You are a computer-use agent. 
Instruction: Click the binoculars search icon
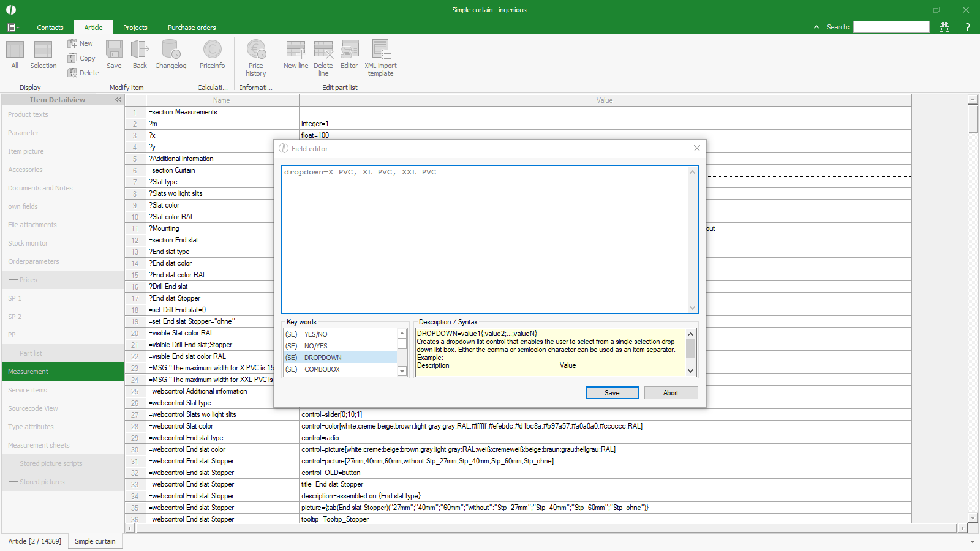click(944, 27)
